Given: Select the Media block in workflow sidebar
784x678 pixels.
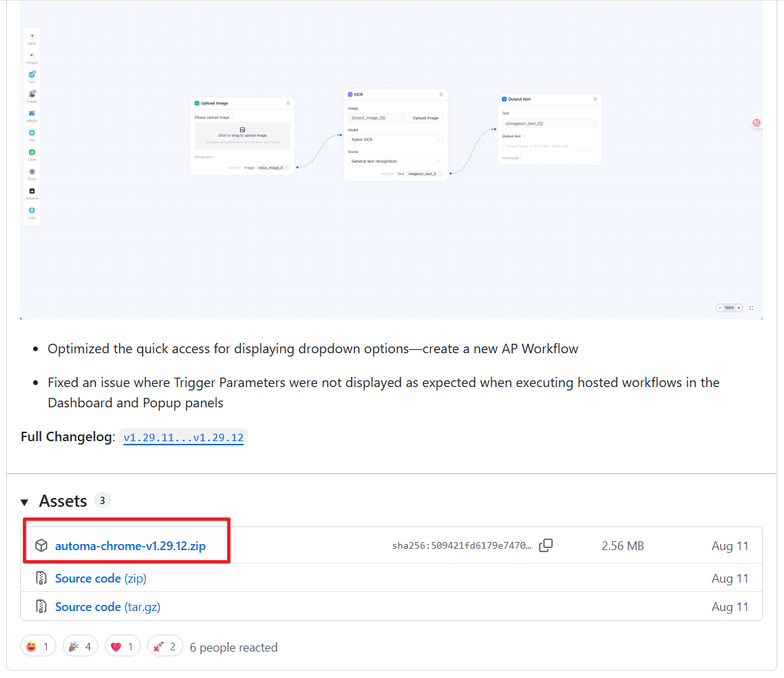Looking at the screenshot, I should pyautogui.click(x=32, y=114).
